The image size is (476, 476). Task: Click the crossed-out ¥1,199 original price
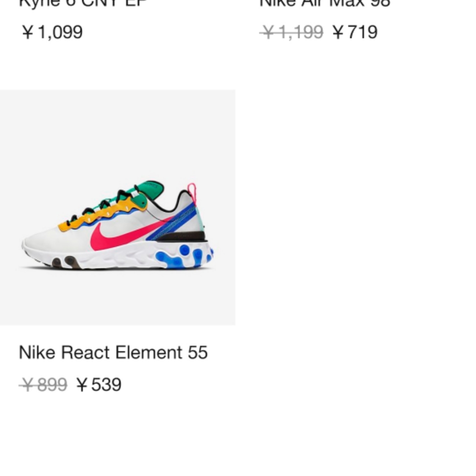point(291,32)
